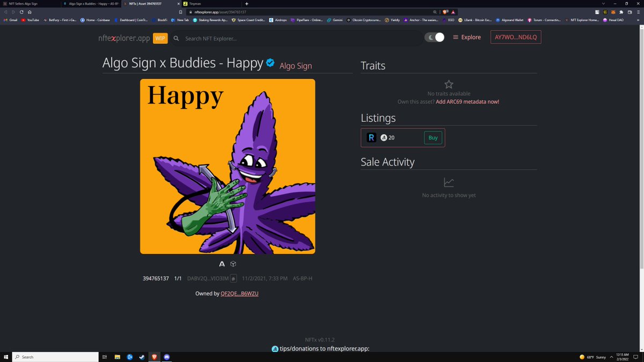Click the asset ID 394765137

(156, 279)
